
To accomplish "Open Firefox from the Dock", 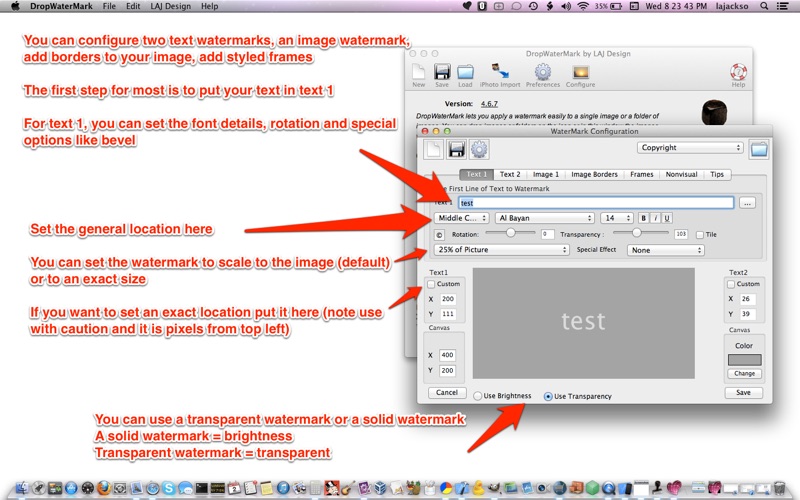I will (104, 488).
